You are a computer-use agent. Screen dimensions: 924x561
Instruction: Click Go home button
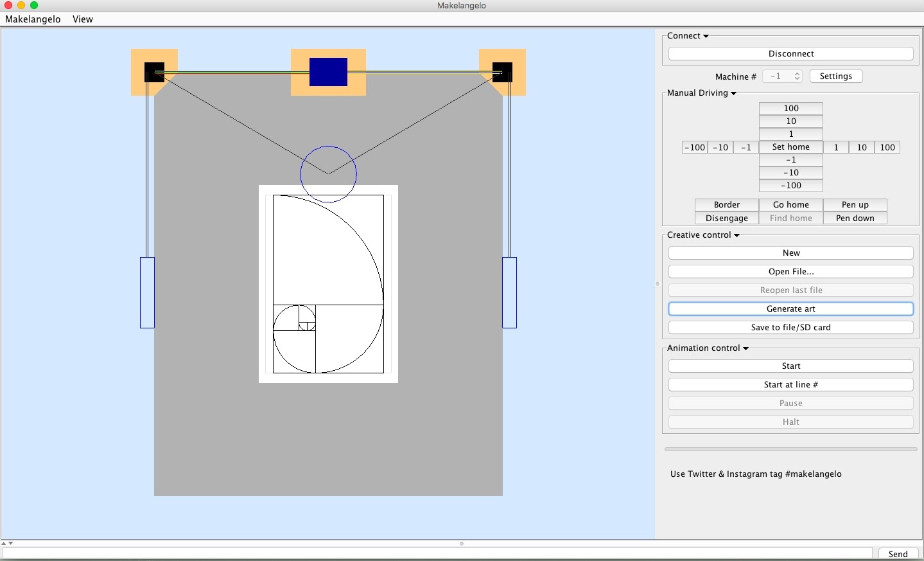click(x=791, y=205)
